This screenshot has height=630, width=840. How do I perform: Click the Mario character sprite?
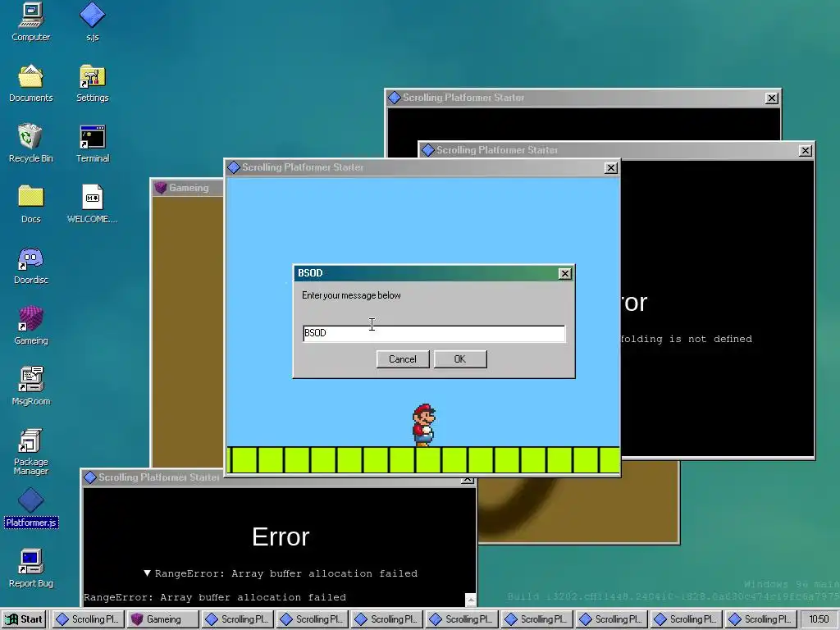pos(424,426)
